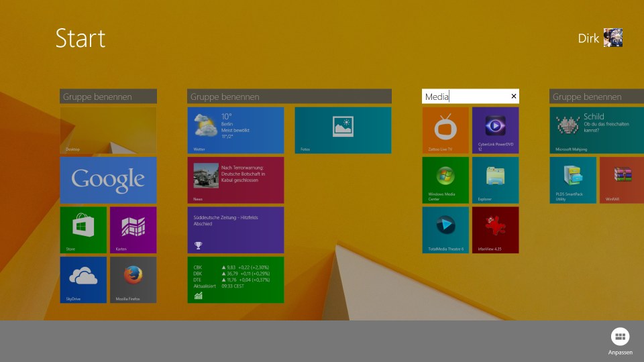The image size is (644, 362).
Task: Open the Zattoo Live TV tile
Action: 445,130
